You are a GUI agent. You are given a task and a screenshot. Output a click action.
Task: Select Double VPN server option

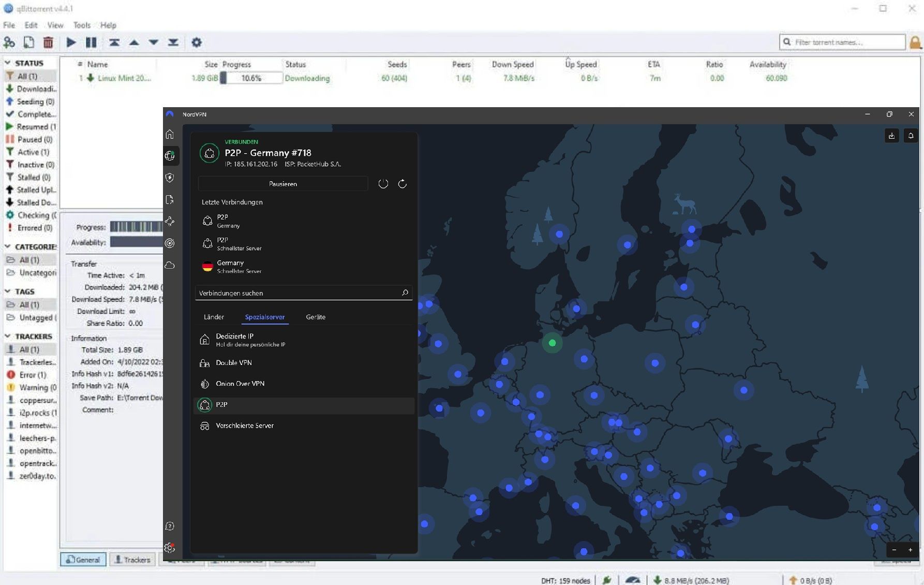coord(304,363)
